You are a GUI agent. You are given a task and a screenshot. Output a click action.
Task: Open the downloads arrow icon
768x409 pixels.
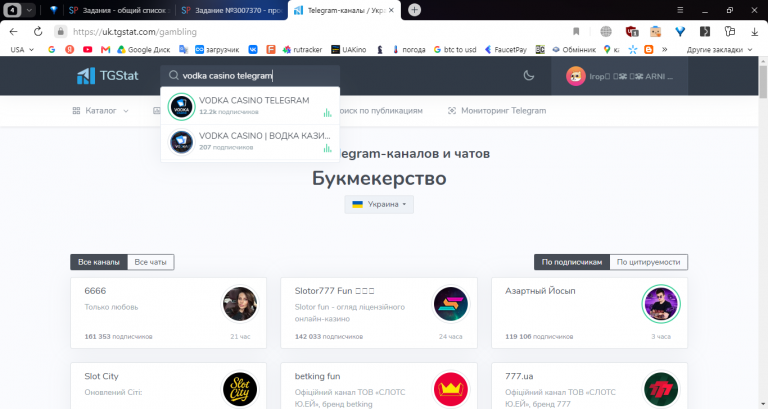(x=754, y=31)
